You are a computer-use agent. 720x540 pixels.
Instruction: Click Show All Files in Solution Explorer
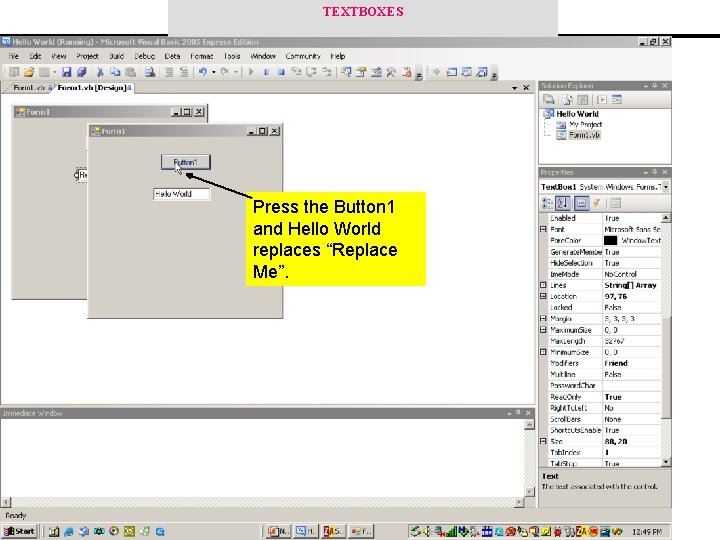point(568,99)
